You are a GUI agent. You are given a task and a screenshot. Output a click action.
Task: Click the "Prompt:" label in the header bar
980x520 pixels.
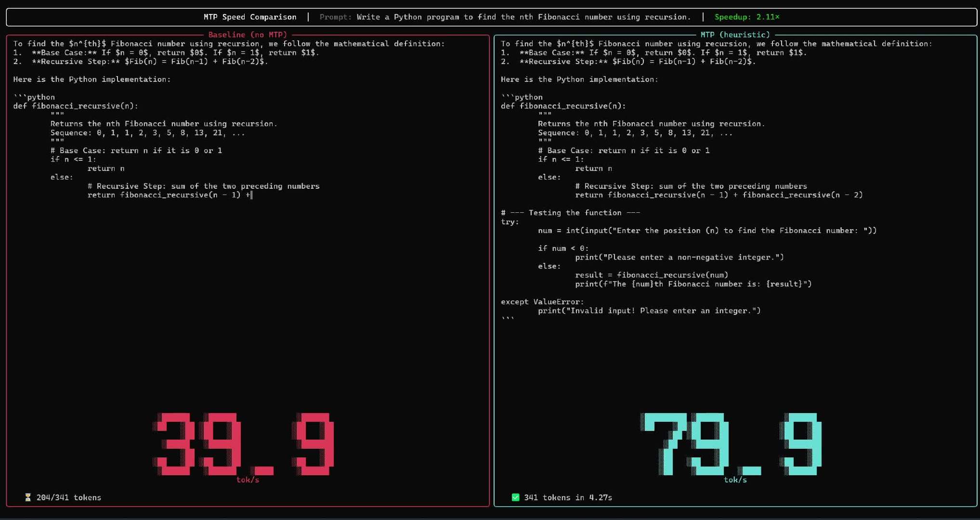click(336, 17)
